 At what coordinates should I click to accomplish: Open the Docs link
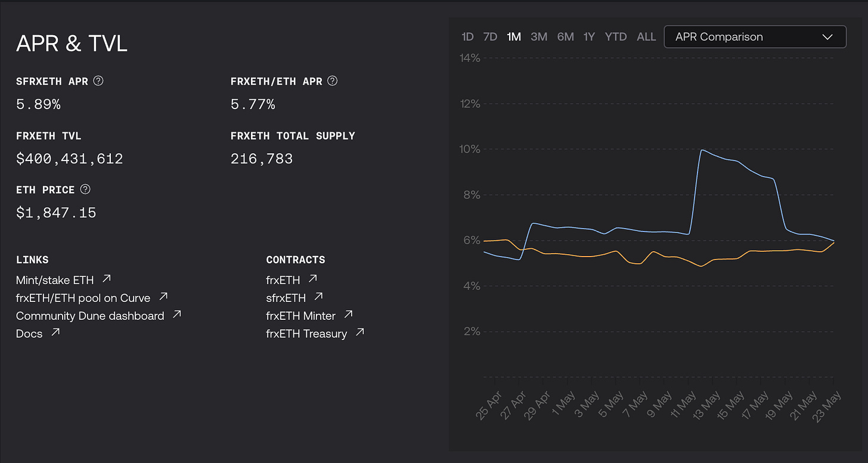point(29,334)
